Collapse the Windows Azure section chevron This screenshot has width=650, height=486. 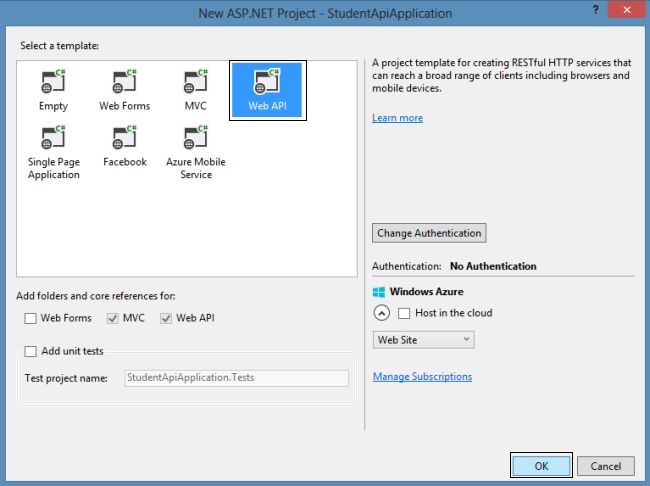click(381, 313)
